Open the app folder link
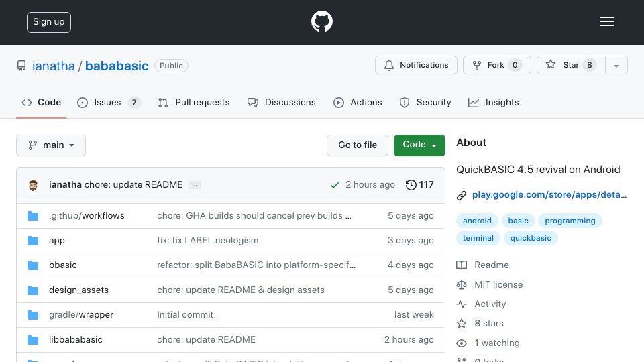644x362 pixels. [x=56, y=241]
